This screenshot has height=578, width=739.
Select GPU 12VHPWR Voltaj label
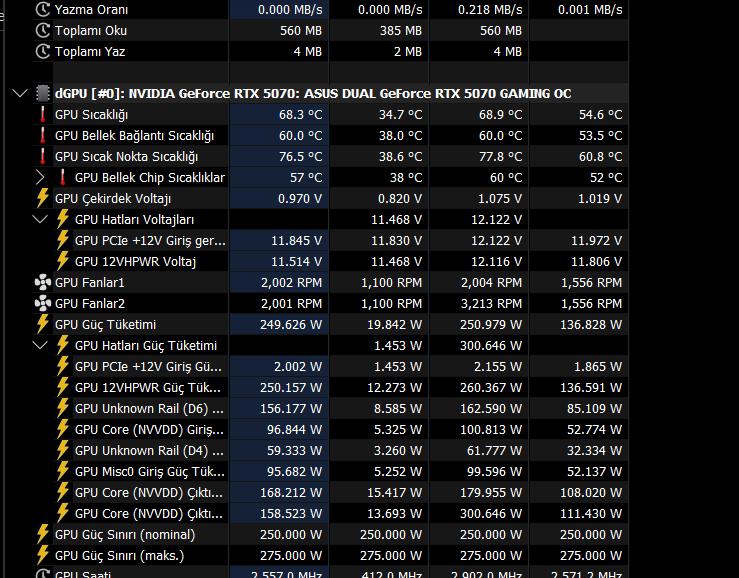click(135, 262)
